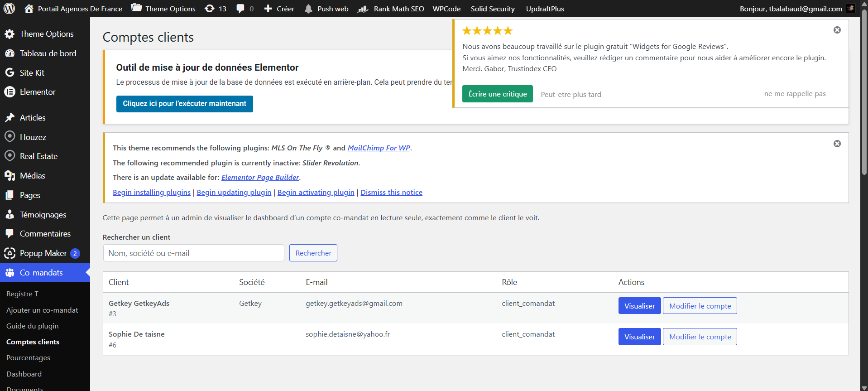Open the Dashboard submenu item
Screen dimensions: 868x391
point(24,374)
